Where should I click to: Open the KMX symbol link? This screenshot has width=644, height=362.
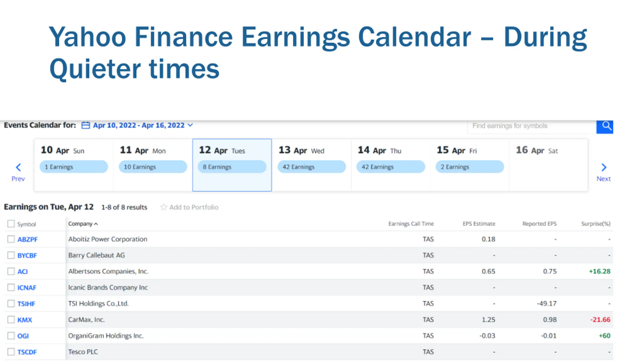click(25, 320)
